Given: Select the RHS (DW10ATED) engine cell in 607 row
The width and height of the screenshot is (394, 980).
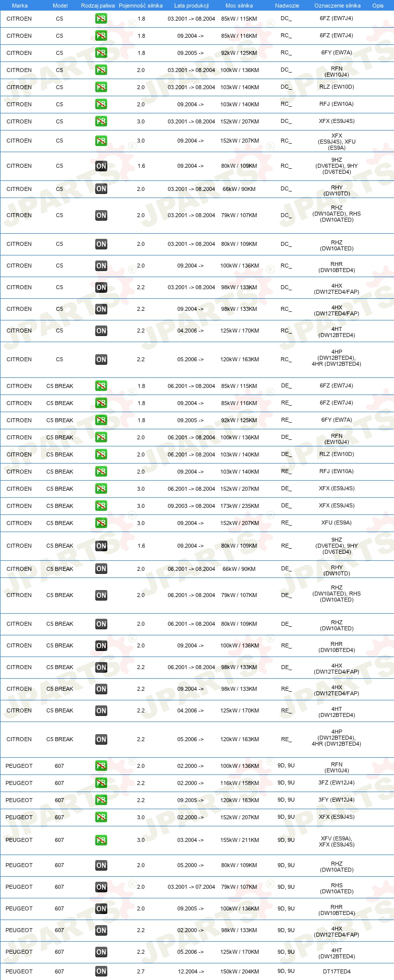Looking at the screenshot, I should tap(337, 888).
